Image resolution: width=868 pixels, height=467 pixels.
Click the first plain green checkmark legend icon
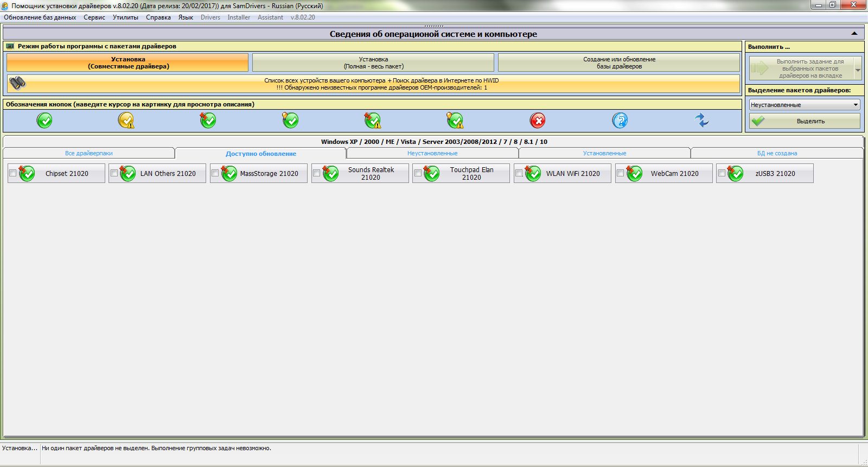[x=44, y=120]
